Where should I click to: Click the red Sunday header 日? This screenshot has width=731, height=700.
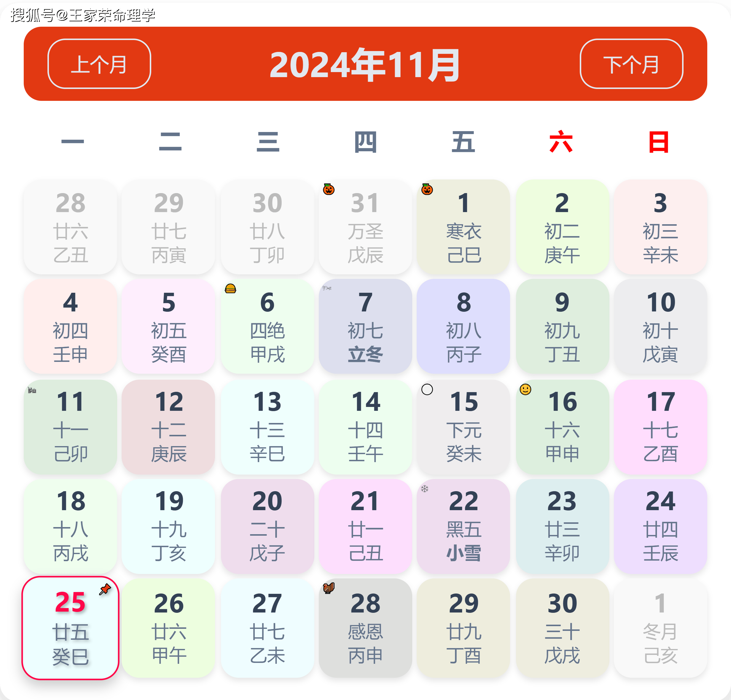(659, 142)
